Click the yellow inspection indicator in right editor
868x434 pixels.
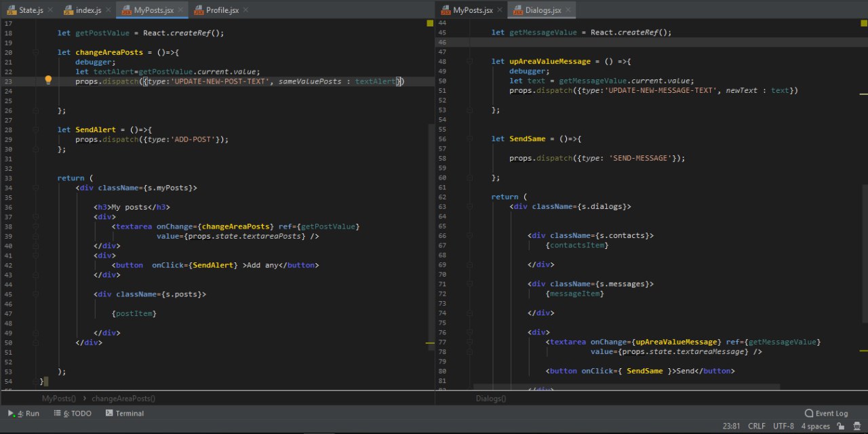(864, 23)
